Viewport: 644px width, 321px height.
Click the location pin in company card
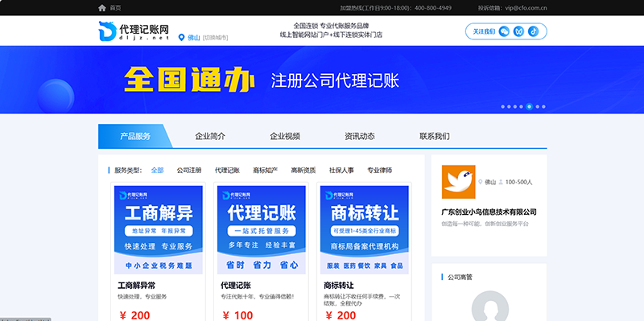480,182
